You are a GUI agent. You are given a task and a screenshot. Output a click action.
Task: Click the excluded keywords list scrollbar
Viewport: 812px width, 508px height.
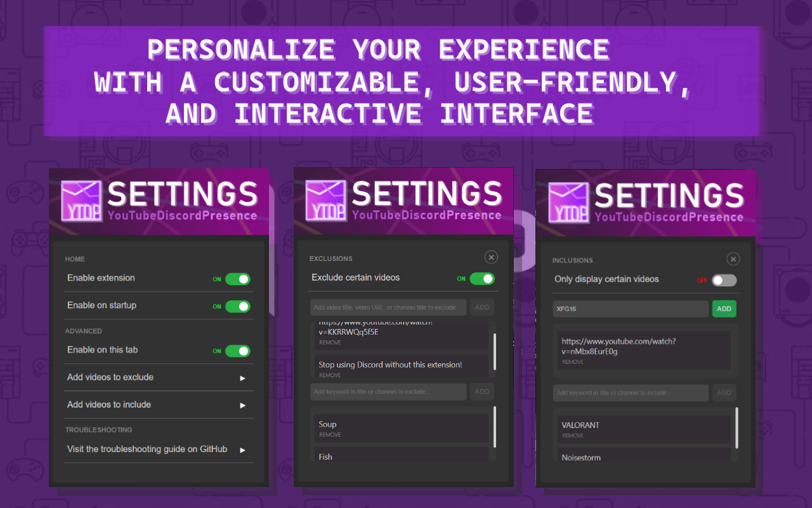(x=495, y=427)
